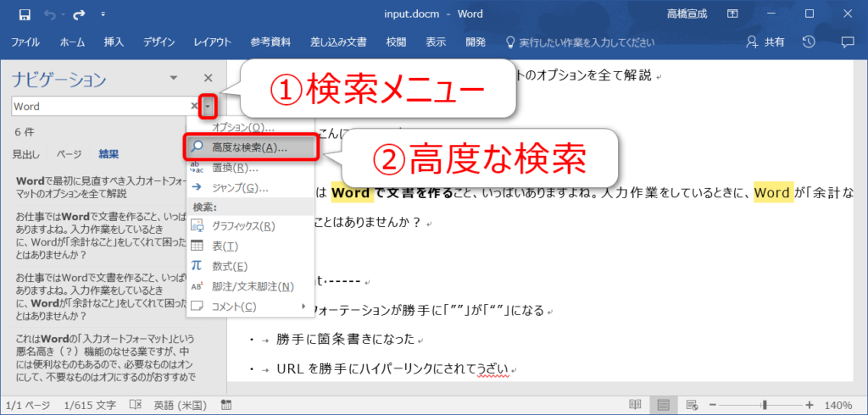Click the navigation search field containing Word
868x415 pixels.
[101, 106]
